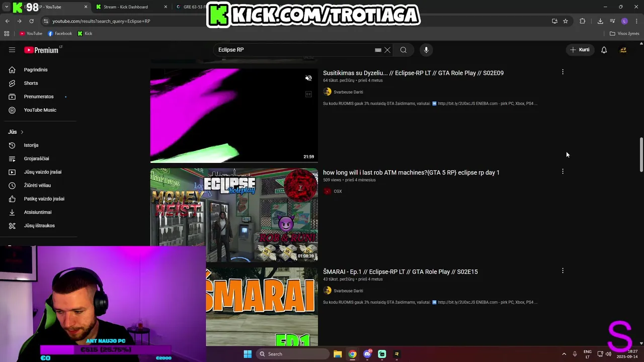
Task: Click the Money Heist Eclipse Roleplay thumbnail
Action: pyautogui.click(x=234, y=215)
